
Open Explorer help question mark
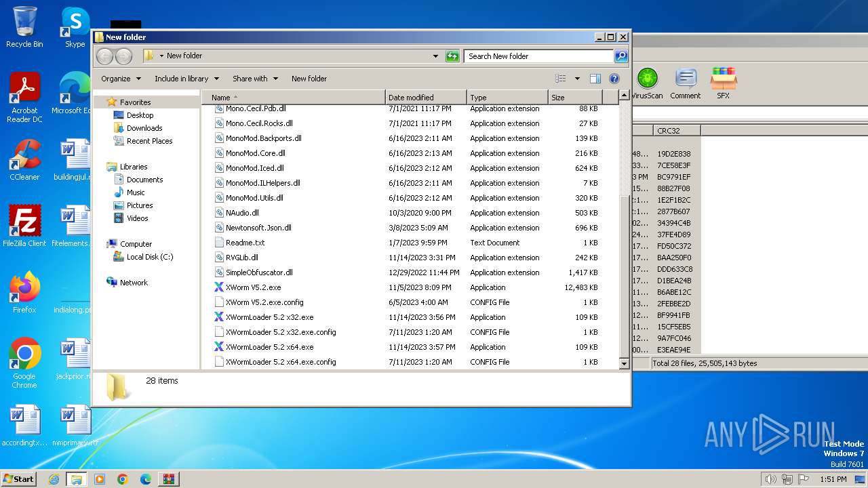point(614,79)
